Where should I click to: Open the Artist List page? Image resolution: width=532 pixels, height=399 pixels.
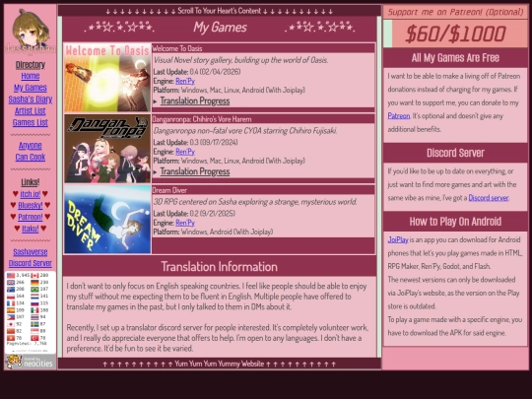point(31,111)
